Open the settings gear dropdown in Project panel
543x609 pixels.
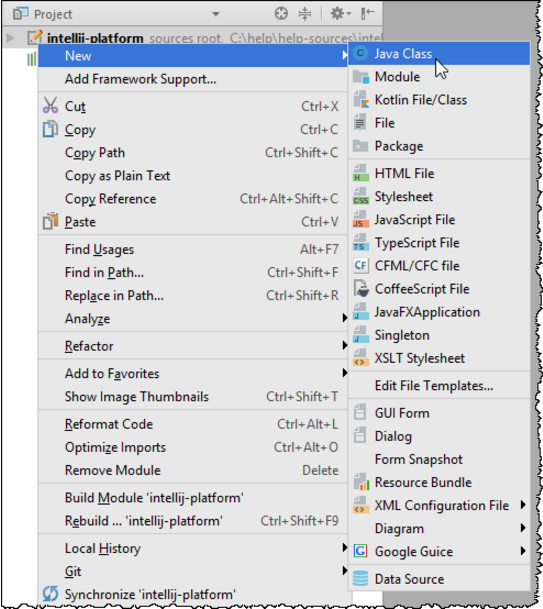[341, 14]
